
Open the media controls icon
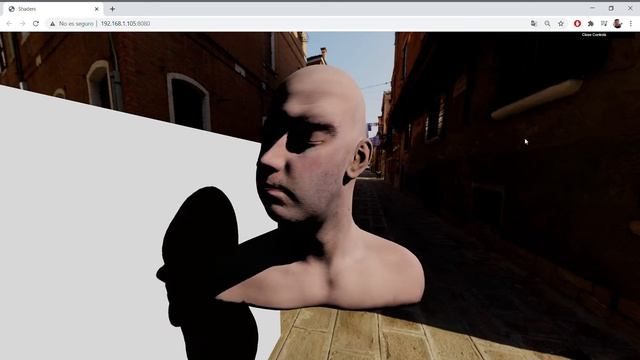point(604,24)
